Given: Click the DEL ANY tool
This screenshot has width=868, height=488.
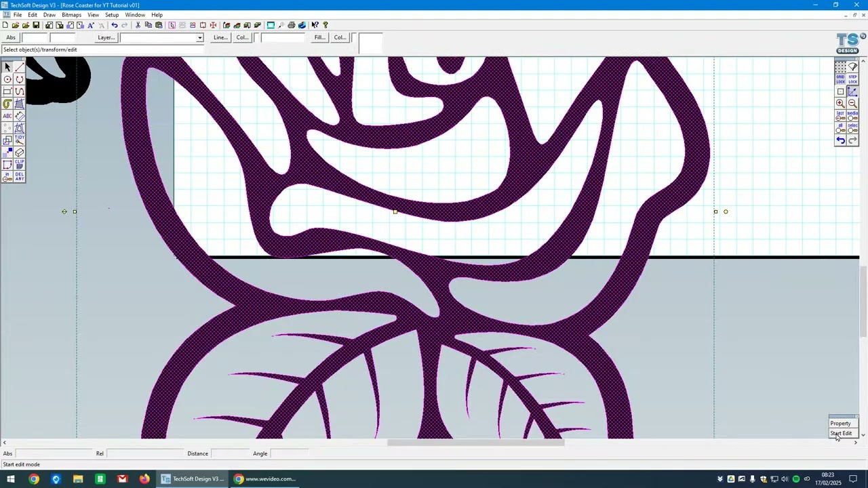Looking at the screenshot, I should (x=20, y=177).
